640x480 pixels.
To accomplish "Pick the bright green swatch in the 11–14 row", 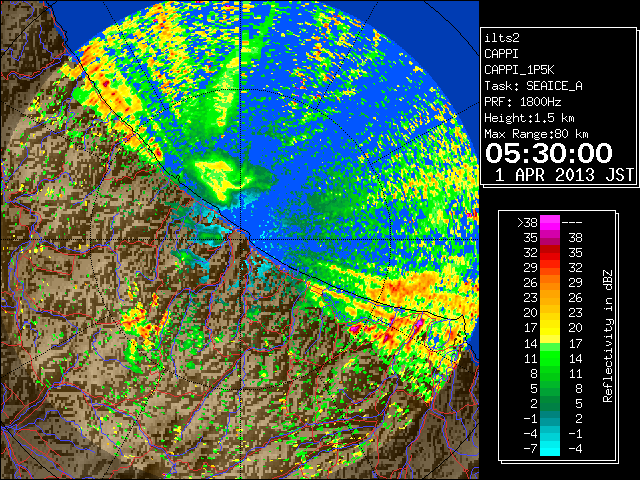I will pyautogui.click(x=550, y=358).
